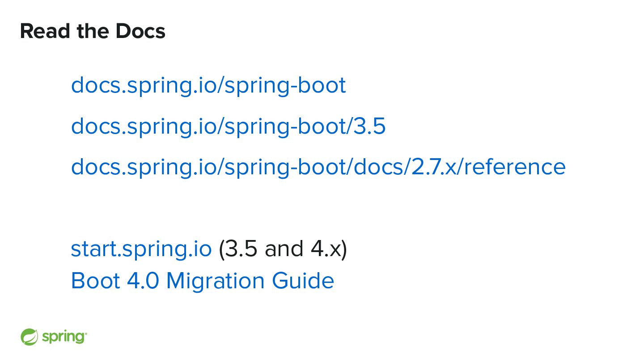Follow the start.spring.io link
The height and width of the screenshot is (362, 644).
(141, 249)
